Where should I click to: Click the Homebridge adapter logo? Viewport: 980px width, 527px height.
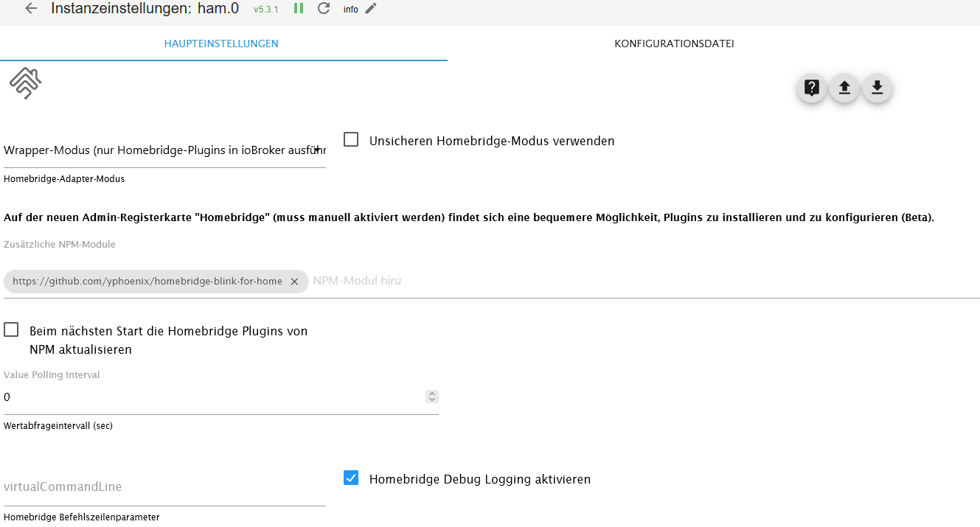25,83
